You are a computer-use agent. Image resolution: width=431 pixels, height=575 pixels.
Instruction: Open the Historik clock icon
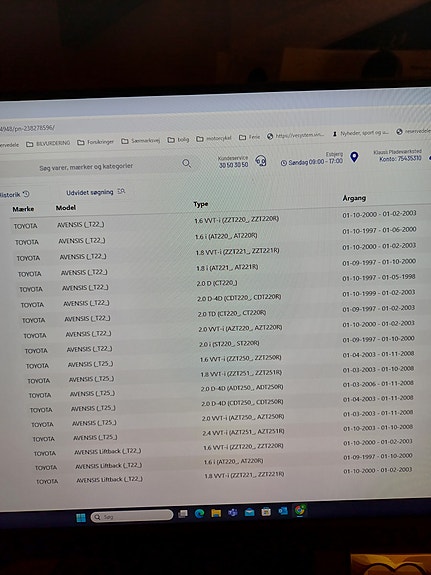(x=26, y=194)
